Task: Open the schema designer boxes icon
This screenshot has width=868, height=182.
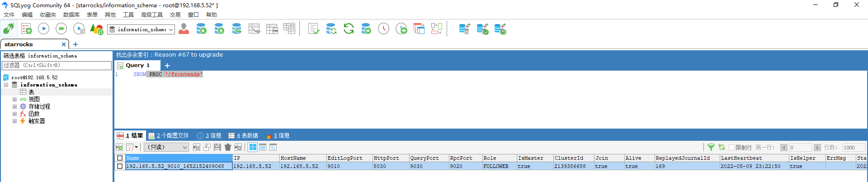Action: (437, 29)
